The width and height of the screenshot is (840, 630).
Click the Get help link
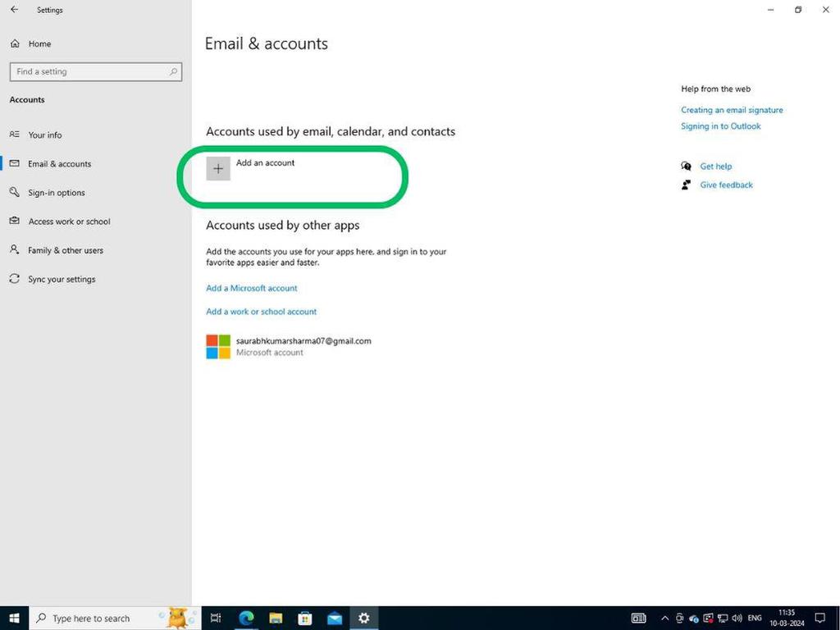(x=715, y=166)
